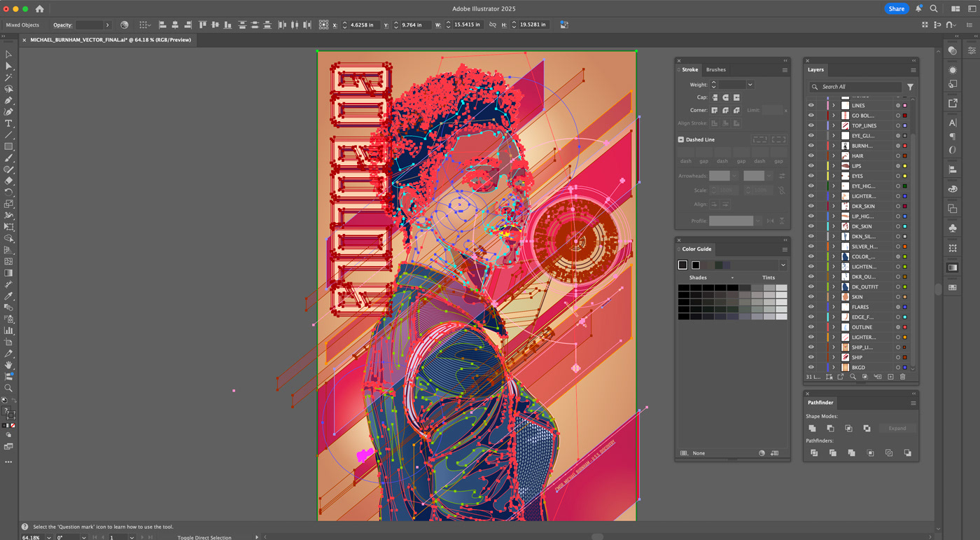Open the stroke Weight dropdown
Image resolution: width=980 pixels, height=540 pixels.
[750, 85]
